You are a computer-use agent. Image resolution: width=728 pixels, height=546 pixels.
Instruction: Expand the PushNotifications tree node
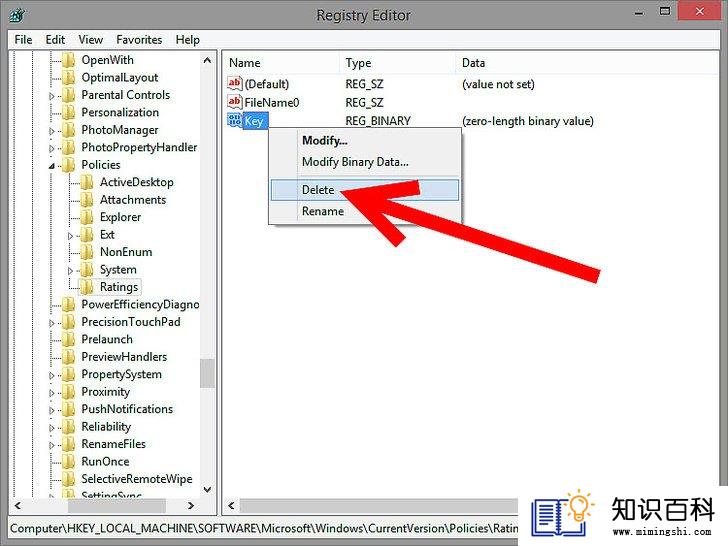point(52,410)
